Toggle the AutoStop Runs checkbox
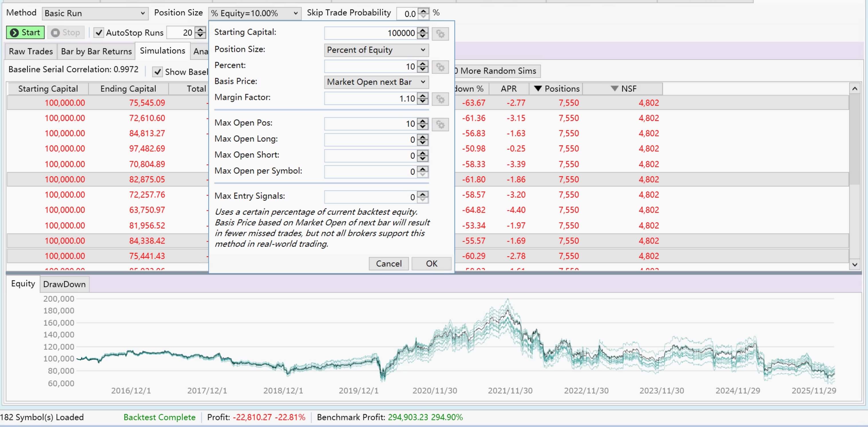 98,33
